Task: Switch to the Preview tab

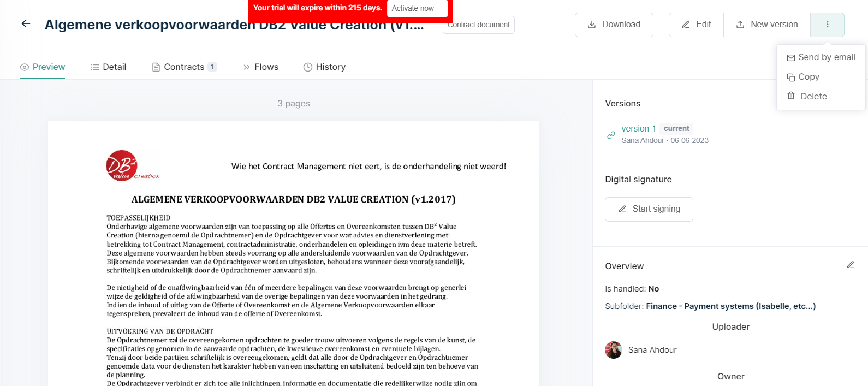Action: (42, 67)
